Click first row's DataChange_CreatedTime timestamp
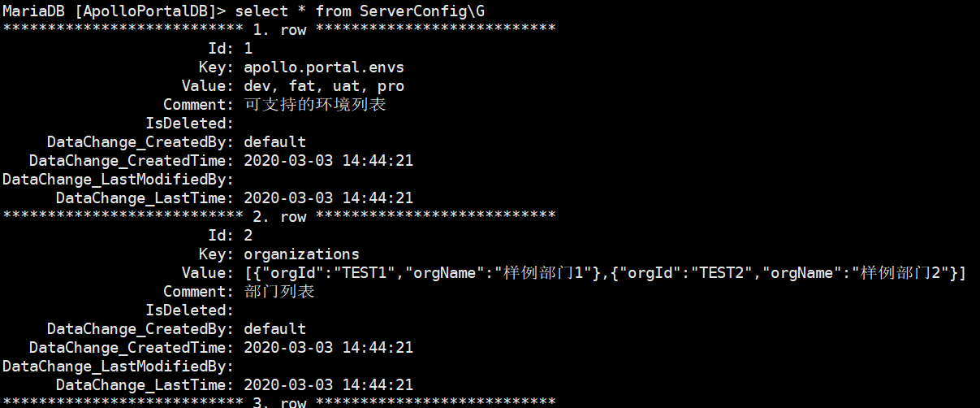The width and height of the screenshot is (980, 408). click(328, 160)
